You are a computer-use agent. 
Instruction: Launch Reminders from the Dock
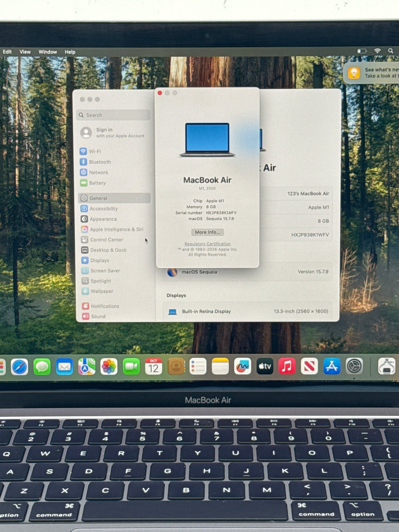[198, 367]
